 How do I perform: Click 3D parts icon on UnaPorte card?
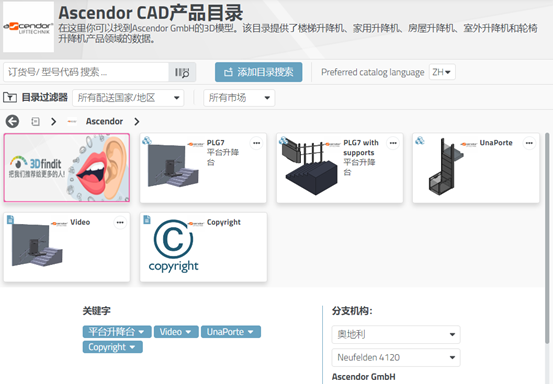point(419,141)
